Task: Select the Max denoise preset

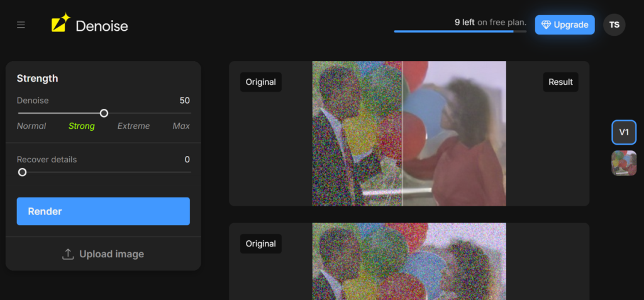Action: click(x=181, y=126)
